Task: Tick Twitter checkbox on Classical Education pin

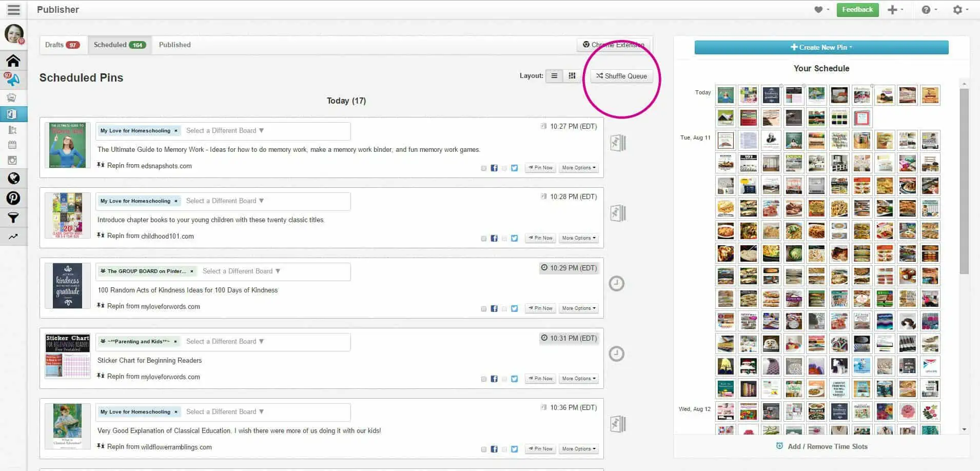Action: point(504,449)
